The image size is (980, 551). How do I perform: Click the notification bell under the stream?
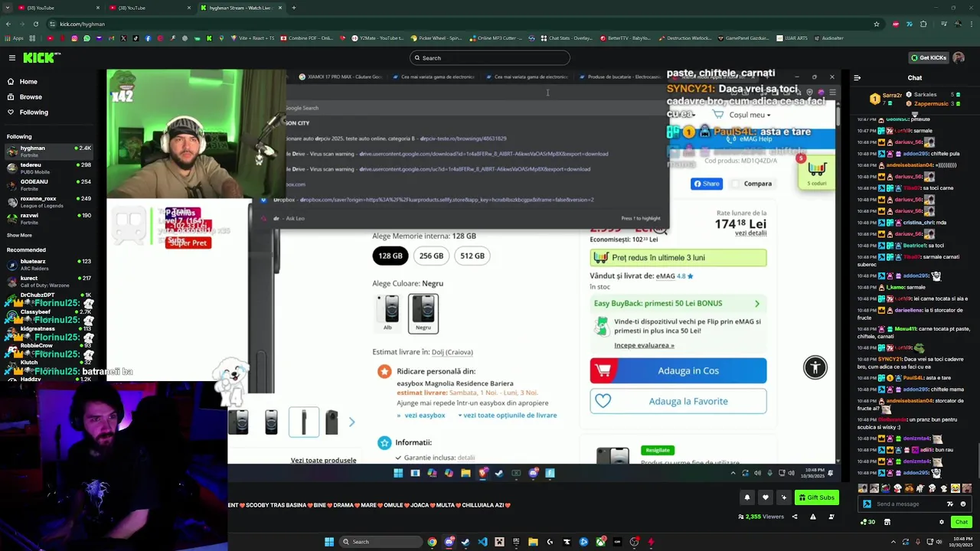coord(746,497)
